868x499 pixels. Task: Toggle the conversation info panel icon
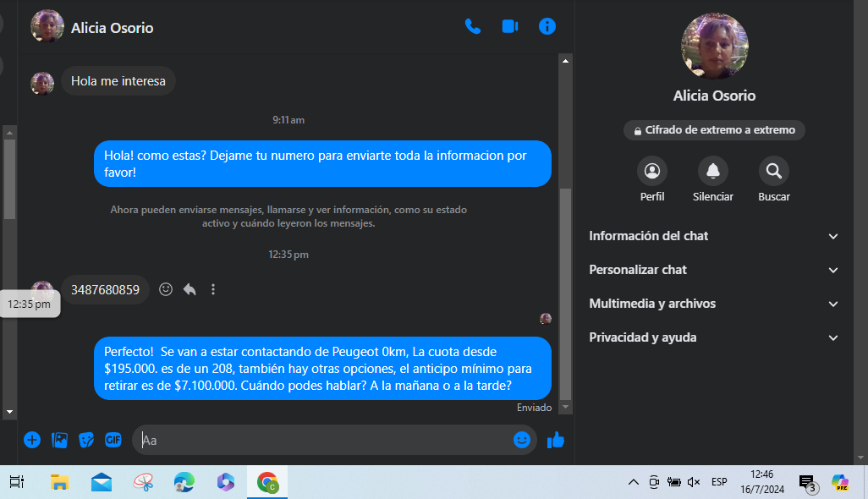click(x=547, y=26)
